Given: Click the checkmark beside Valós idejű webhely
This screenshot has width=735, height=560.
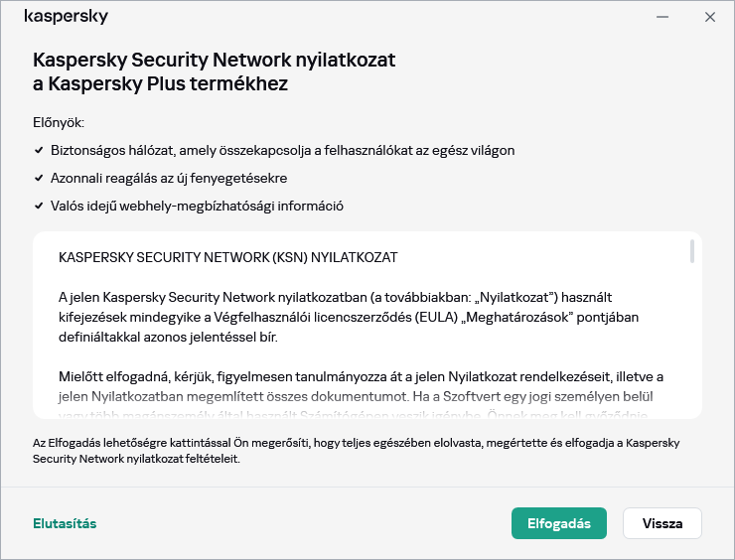Looking at the screenshot, I should click(38, 207).
